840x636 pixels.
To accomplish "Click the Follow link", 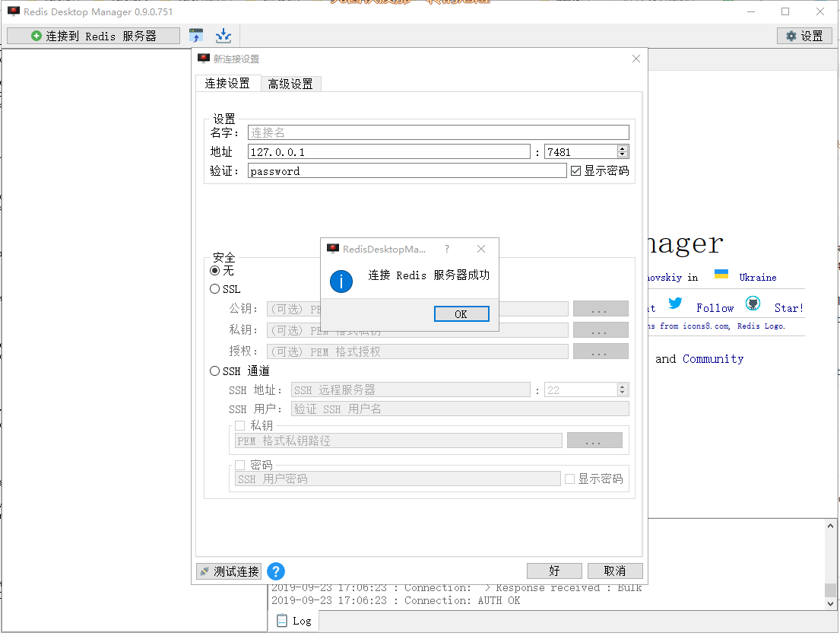I will (x=715, y=308).
